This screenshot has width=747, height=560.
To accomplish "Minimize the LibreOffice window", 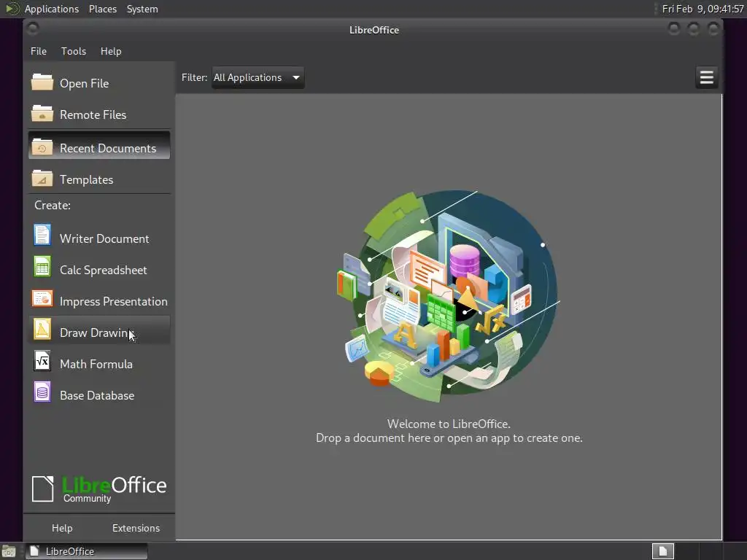I will 673,29.
